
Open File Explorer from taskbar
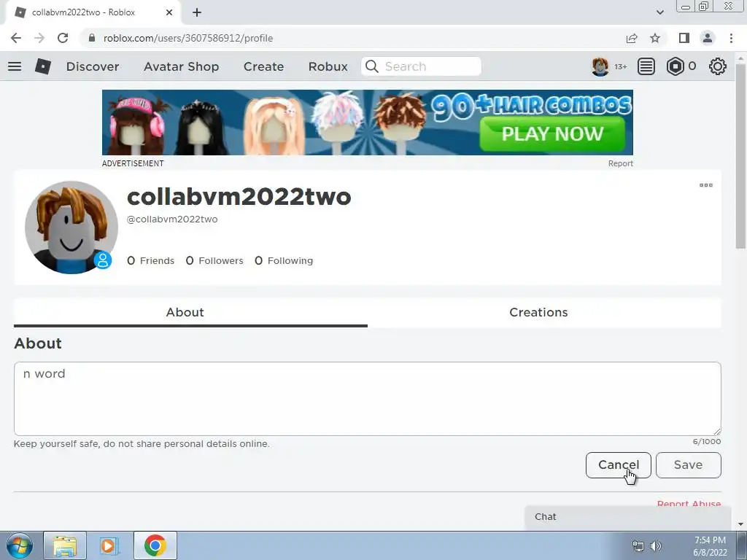[65, 545]
